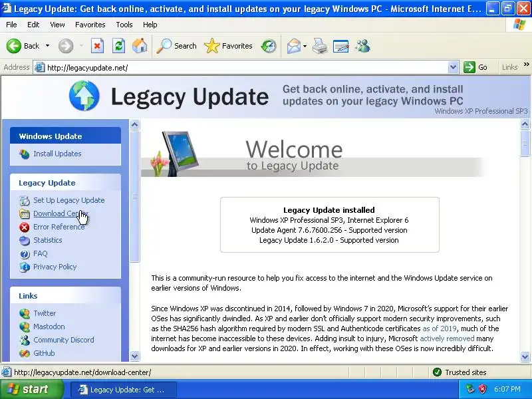Click the Community Discord people icon
Image resolution: width=532 pixels, height=399 pixels.
tap(25, 340)
